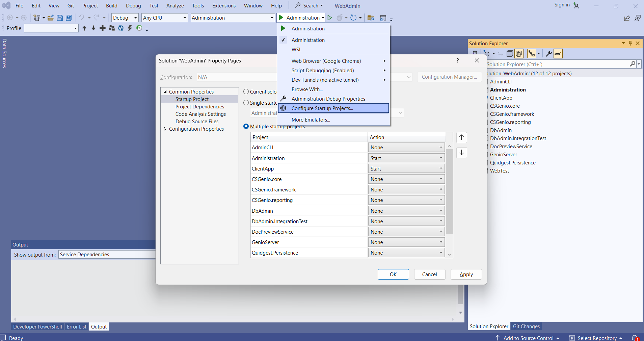Viewport: 644px width, 341px height.
Task: Click the Pending Changes Filter clock icon
Action: 487,53
